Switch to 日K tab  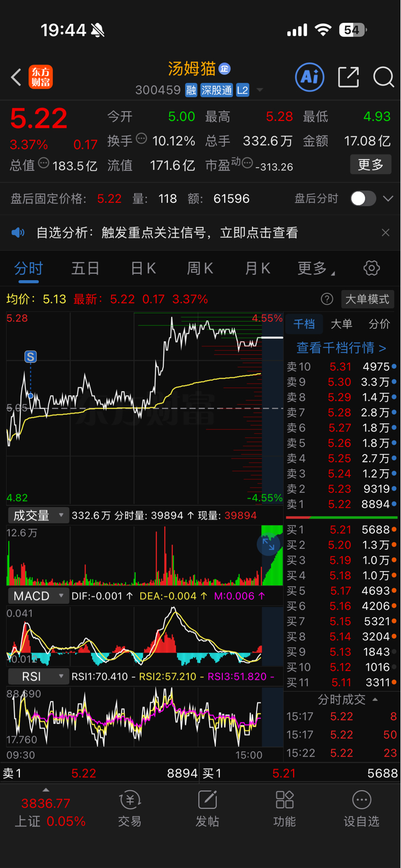pyautogui.click(x=143, y=268)
